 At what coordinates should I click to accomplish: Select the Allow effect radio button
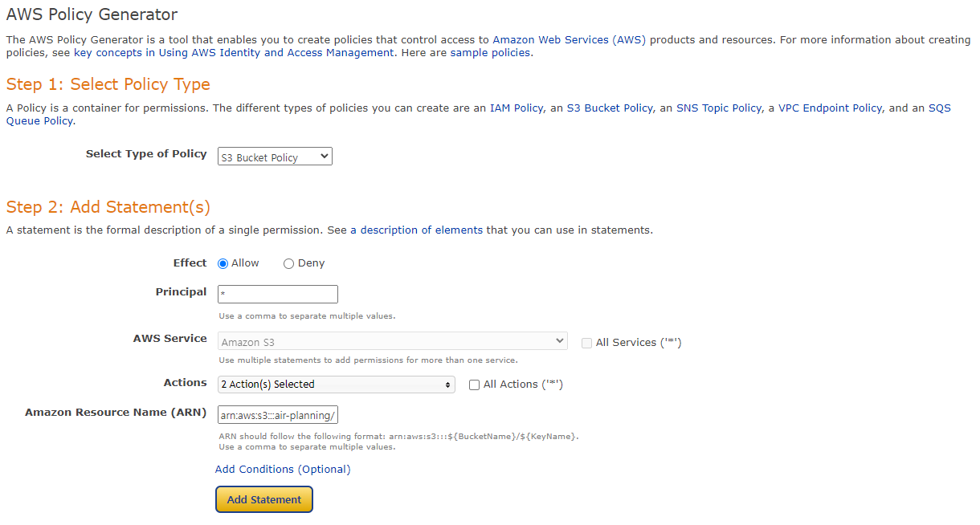click(x=223, y=263)
